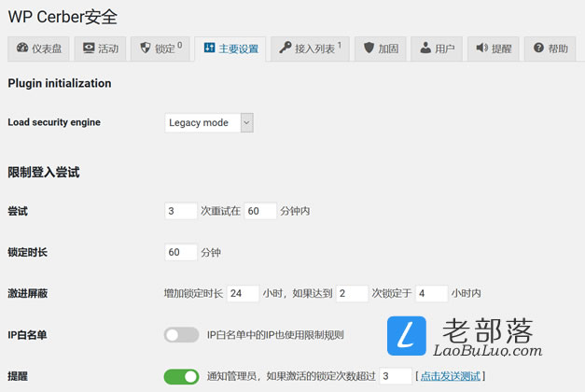Screen dimensions: 585x392
Task: Open the Legacy mode dropdown
Action: coord(209,123)
